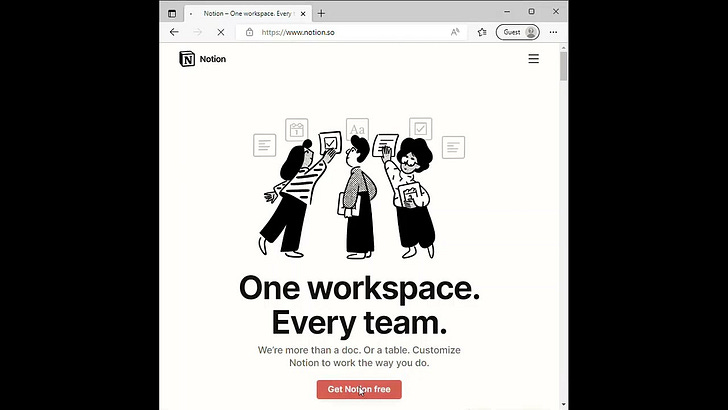The image size is (728, 410).
Task: Maximize the browser window
Action: 532,12
